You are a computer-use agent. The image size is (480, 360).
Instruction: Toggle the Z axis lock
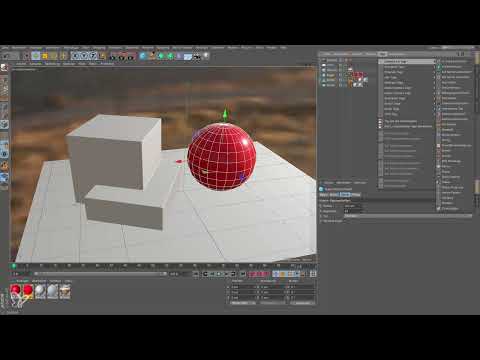click(93, 56)
